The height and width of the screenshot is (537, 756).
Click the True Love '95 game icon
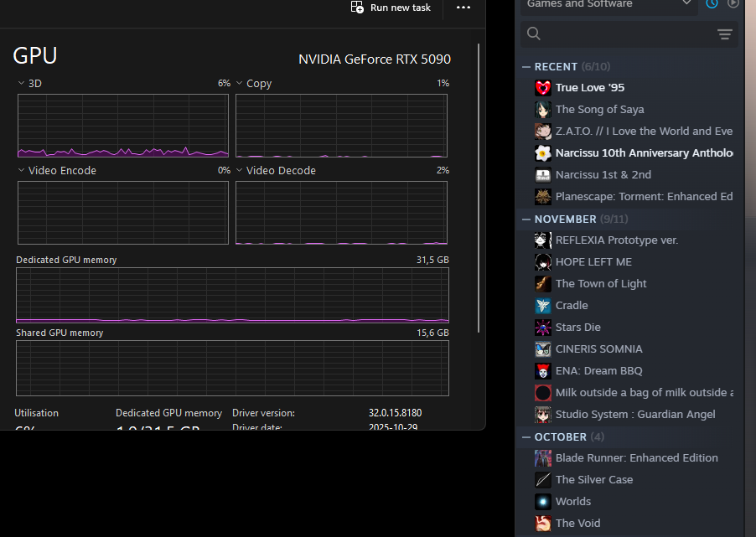(x=543, y=88)
